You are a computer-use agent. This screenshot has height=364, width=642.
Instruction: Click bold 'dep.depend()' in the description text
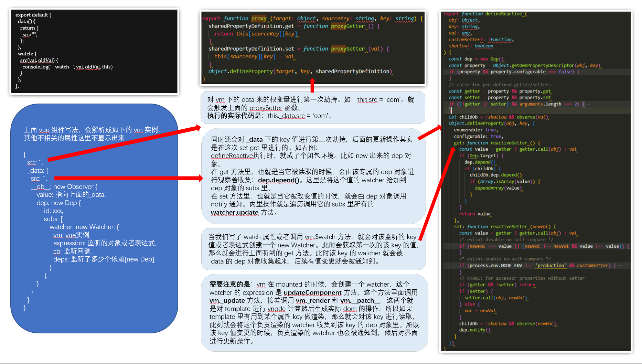click(x=278, y=180)
